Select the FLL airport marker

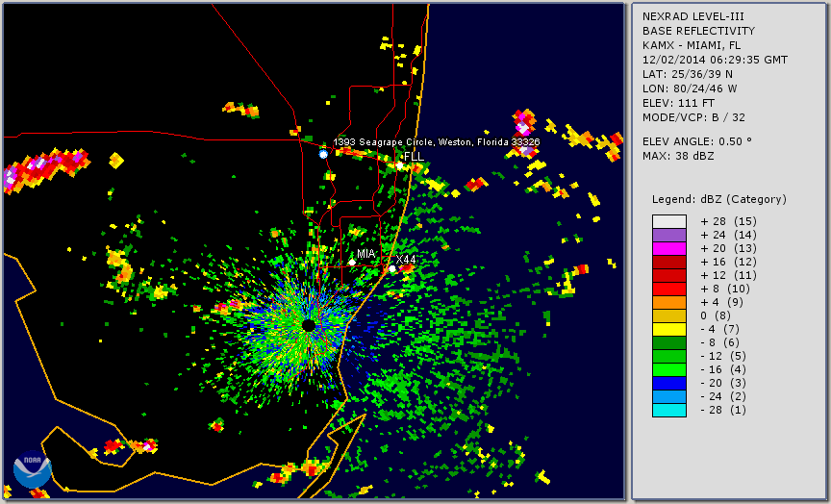[x=399, y=165]
